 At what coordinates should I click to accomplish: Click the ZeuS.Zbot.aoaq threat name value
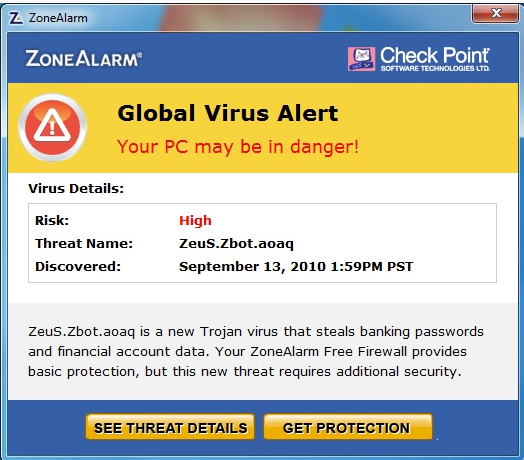(x=236, y=244)
